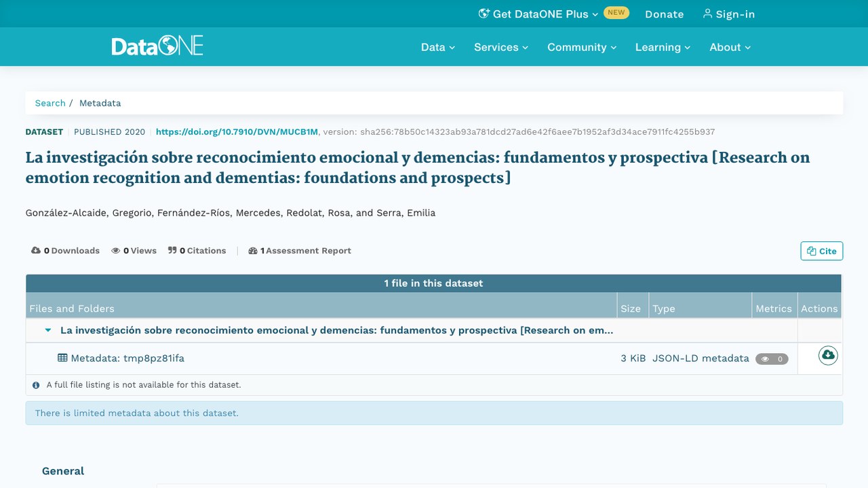Click the 1 Assessment Report link
Viewport: 868px width, 488px height.
point(300,251)
